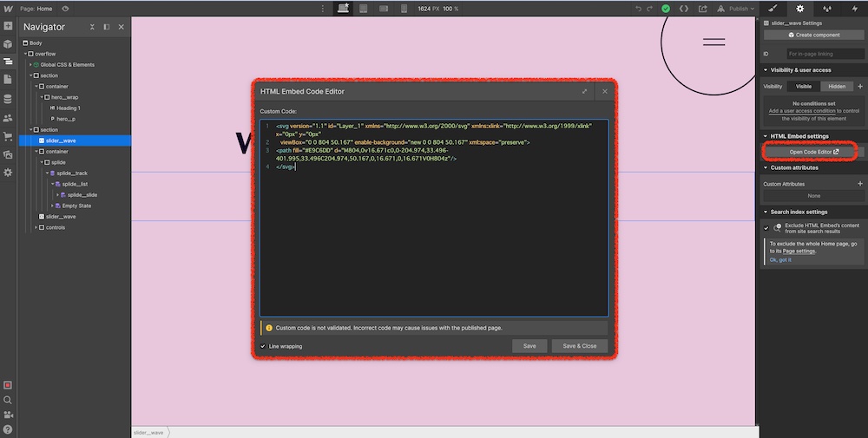Add a custom attribute with plus
Image resolution: width=868 pixels, height=438 pixels.
(859, 184)
